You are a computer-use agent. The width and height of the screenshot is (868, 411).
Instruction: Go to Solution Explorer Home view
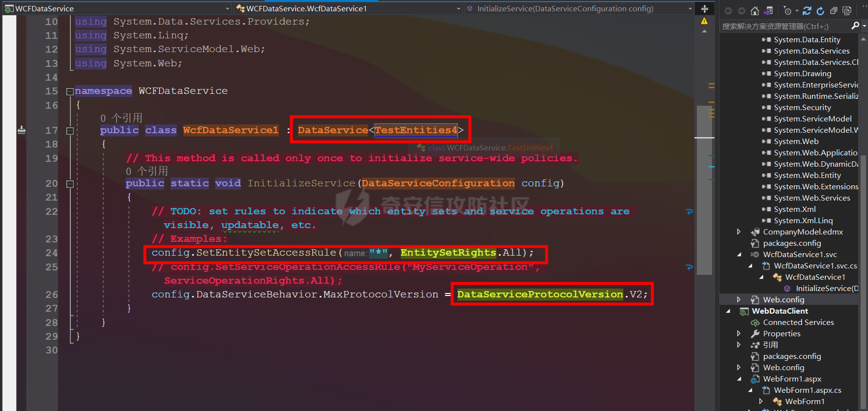click(755, 11)
